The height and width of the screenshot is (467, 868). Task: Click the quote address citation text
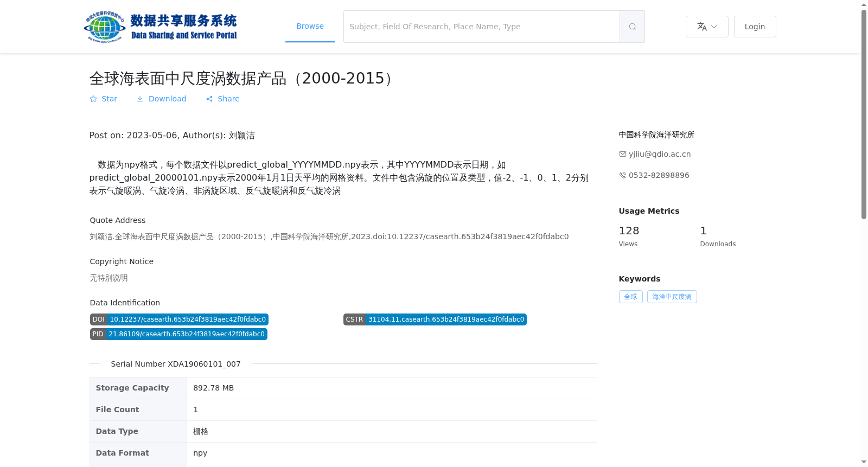(329, 236)
